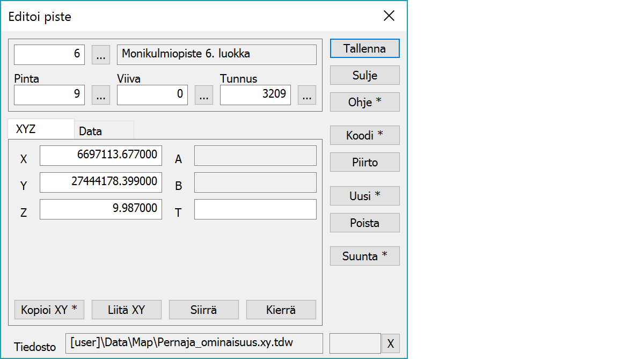Open Pinta browse ellipsis button
Screen dimensions: 644x359
pos(101,95)
